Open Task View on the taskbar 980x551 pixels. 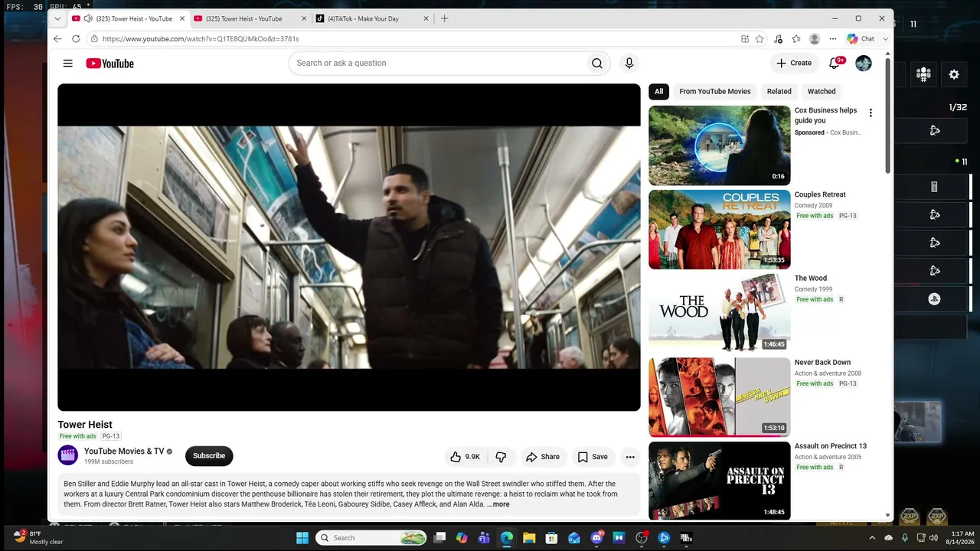point(439,538)
